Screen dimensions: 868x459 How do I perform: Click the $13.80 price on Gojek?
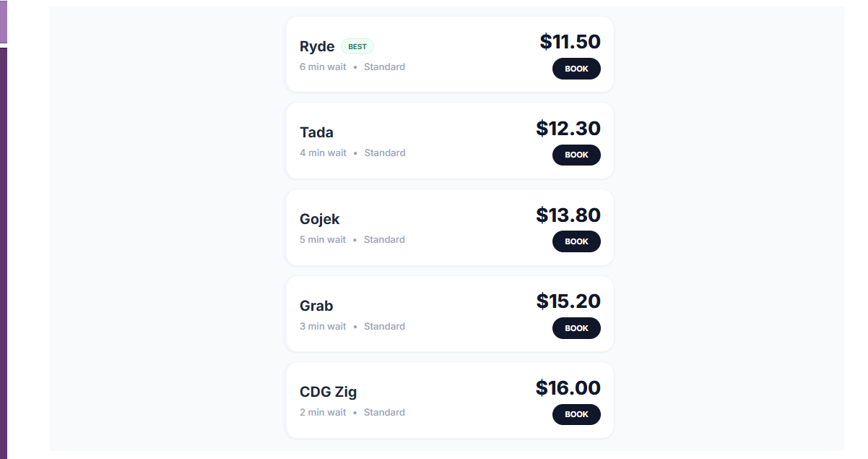(x=568, y=215)
